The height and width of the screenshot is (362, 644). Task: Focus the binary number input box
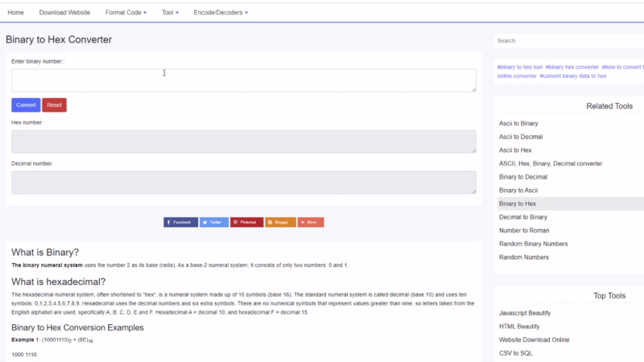[x=243, y=80]
